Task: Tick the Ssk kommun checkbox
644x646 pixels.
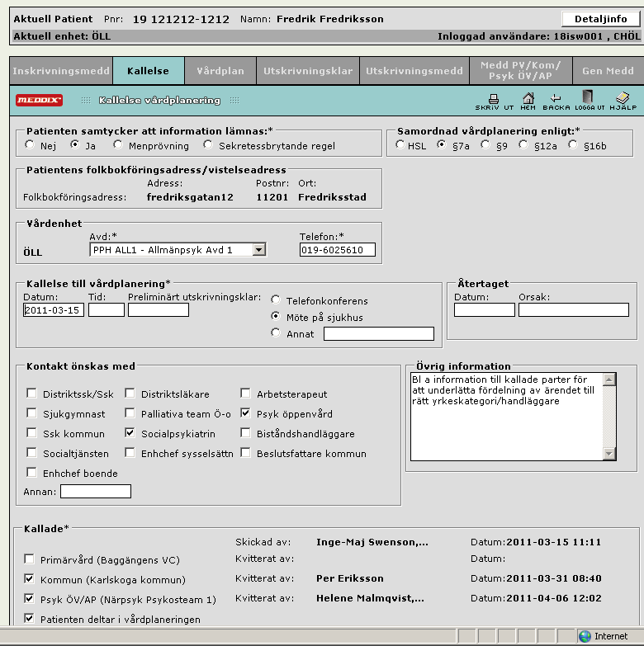Action: tap(31, 432)
